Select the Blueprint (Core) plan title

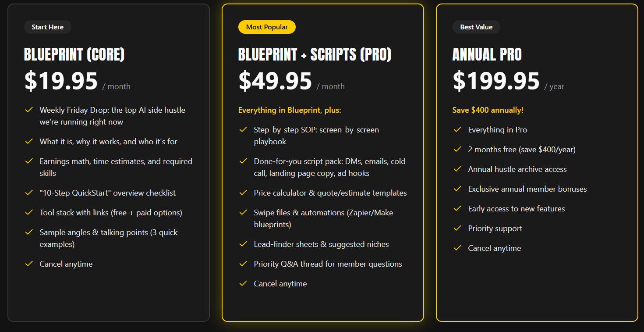[74, 54]
